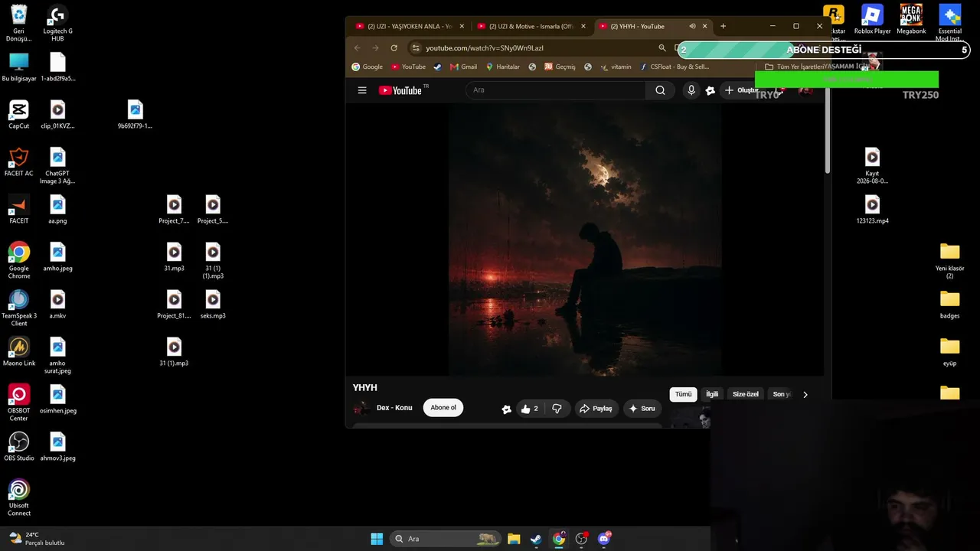Select the FACEIT AC desktop icon

point(19,162)
